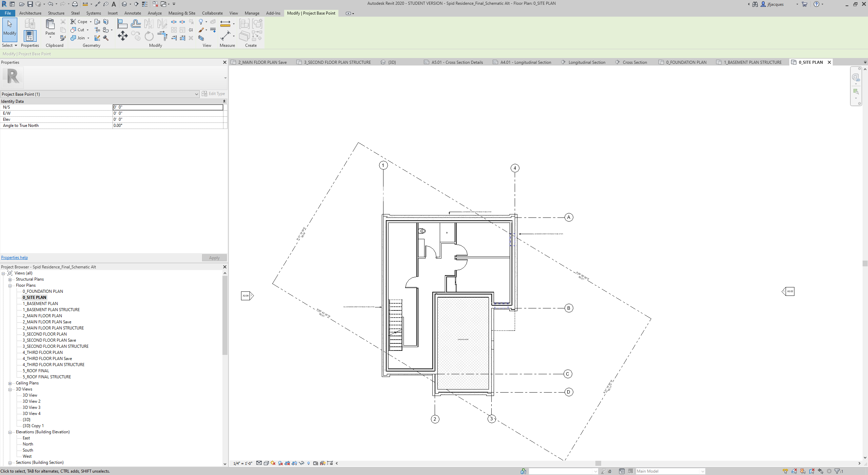Open the Cut dropdown arrow

[87, 30]
